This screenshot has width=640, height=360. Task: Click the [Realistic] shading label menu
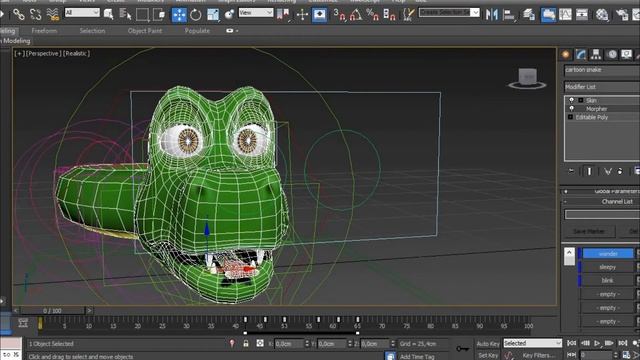tap(76, 53)
